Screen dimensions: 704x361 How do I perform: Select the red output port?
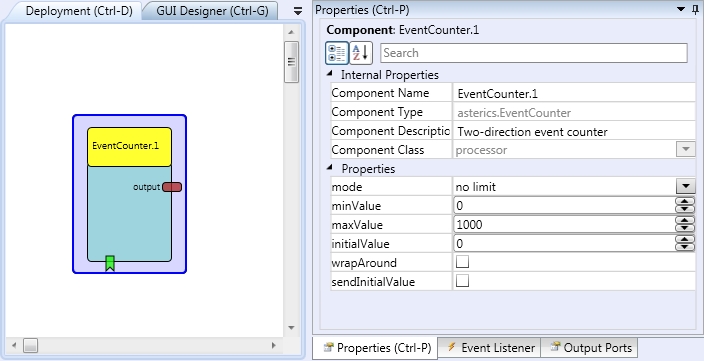[172, 187]
